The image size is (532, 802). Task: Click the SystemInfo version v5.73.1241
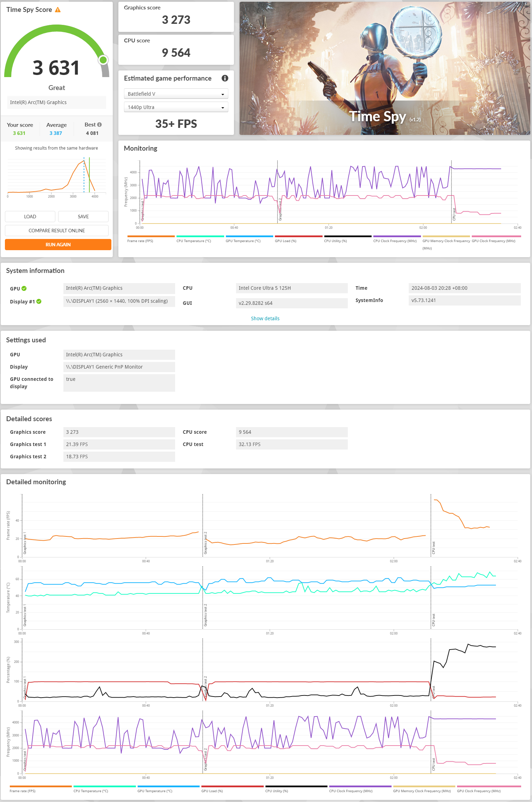(x=465, y=301)
